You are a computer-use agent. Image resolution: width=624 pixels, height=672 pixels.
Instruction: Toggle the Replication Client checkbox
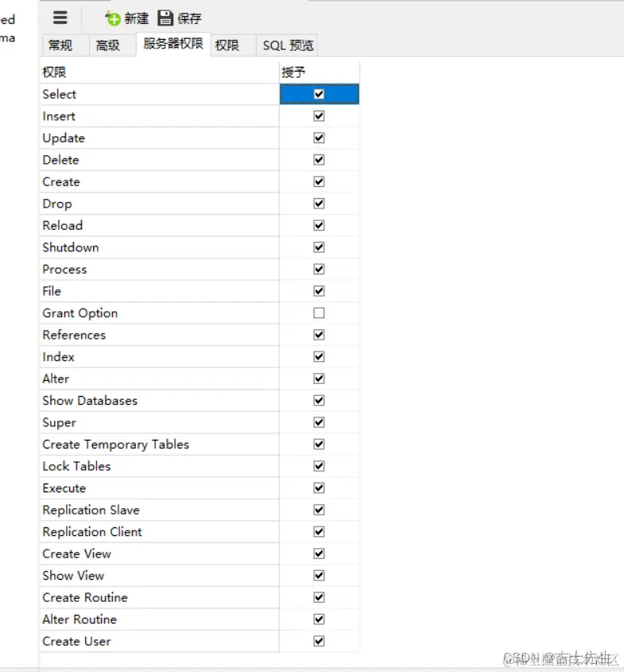(319, 531)
